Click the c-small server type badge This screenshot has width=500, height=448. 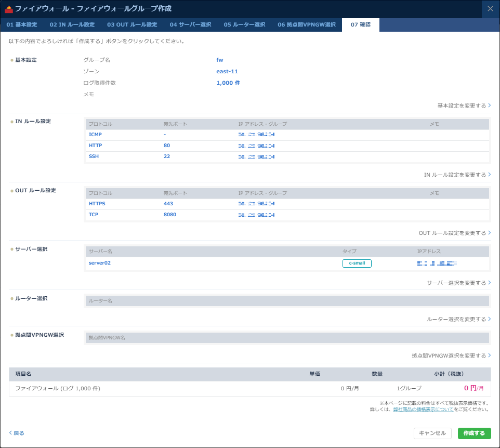[357, 263]
